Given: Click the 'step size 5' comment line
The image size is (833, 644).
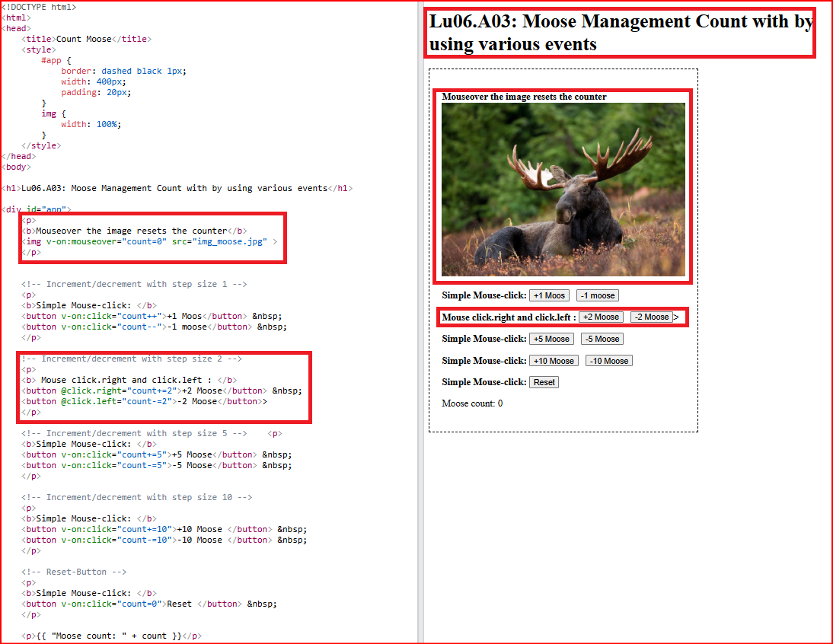Looking at the screenshot, I should (x=134, y=434).
